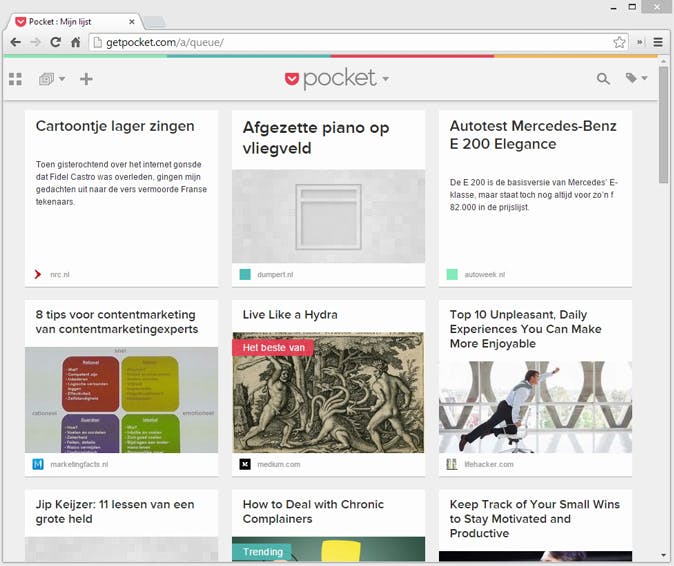
Task: Open Keep Track of Your Small Wins article
Action: (x=535, y=519)
